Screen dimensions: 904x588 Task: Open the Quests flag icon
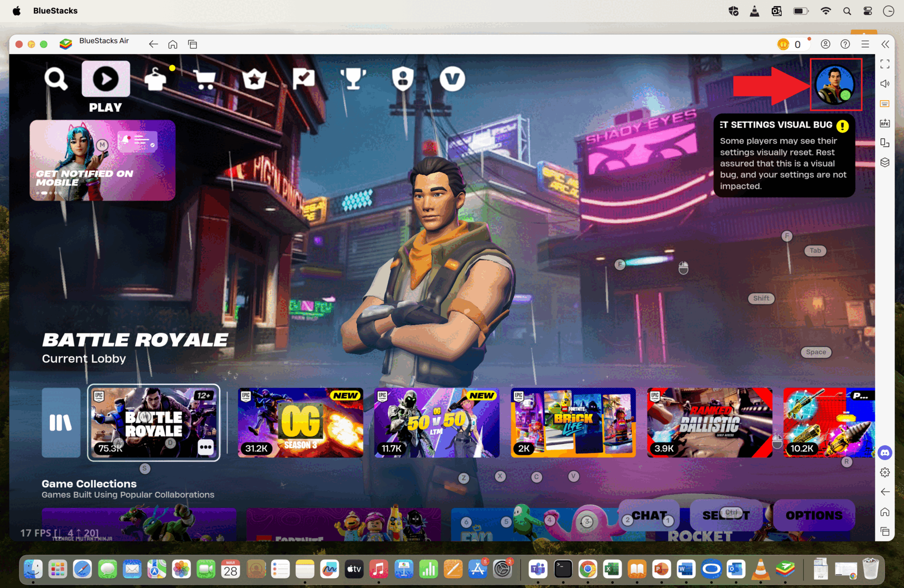(x=304, y=79)
